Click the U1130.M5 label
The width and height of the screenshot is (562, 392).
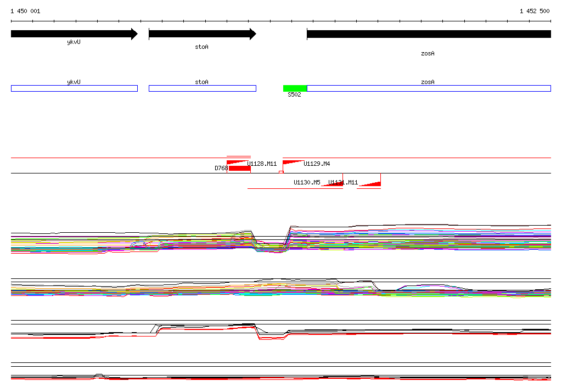pyautogui.click(x=307, y=183)
